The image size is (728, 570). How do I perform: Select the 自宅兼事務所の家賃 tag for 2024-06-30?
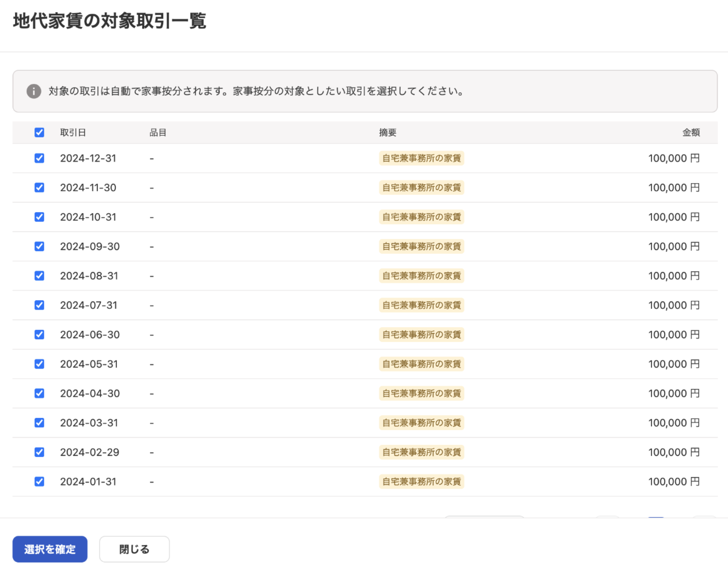(x=421, y=335)
